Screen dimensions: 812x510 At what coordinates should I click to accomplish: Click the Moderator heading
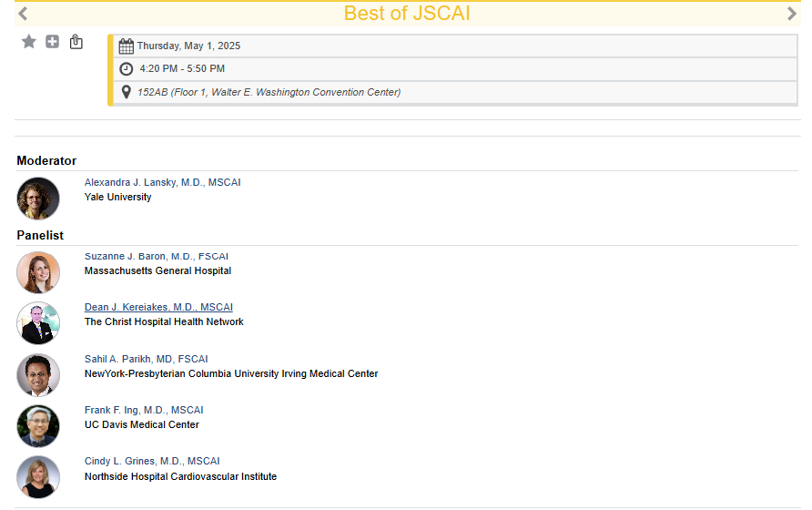(x=46, y=160)
